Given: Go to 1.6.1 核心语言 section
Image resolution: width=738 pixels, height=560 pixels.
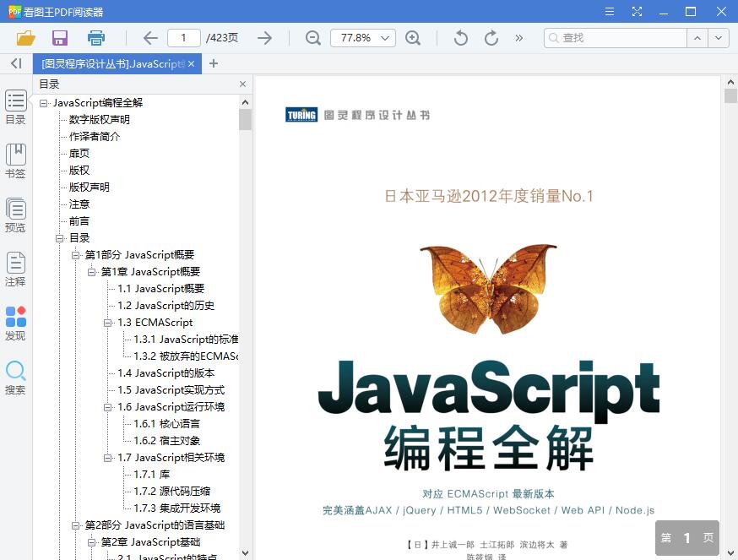Looking at the screenshot, I should point(166,424).
